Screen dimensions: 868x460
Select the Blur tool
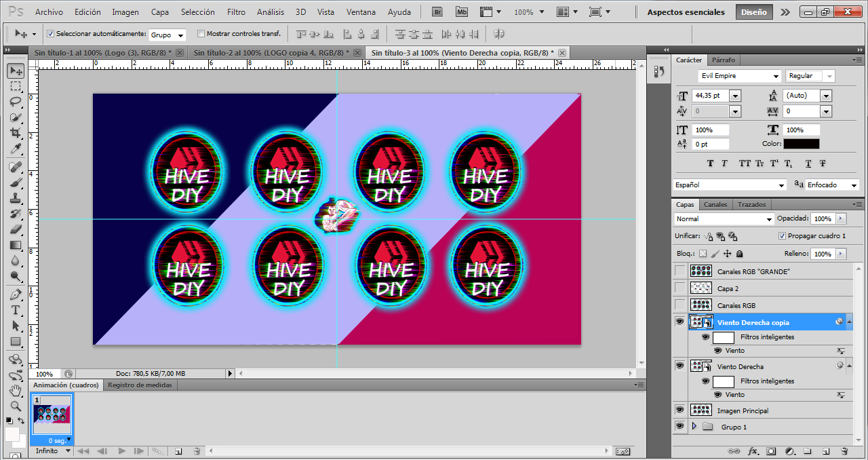point(16,261)
